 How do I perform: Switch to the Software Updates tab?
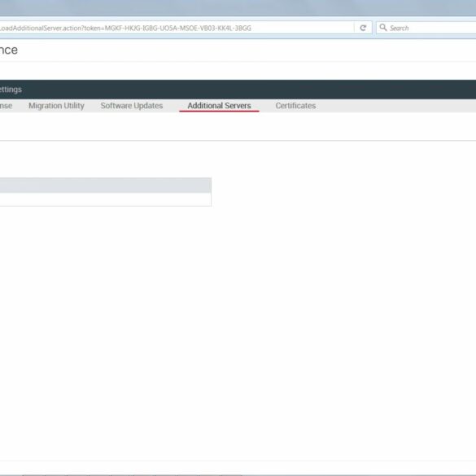click(x=132, y=106)
